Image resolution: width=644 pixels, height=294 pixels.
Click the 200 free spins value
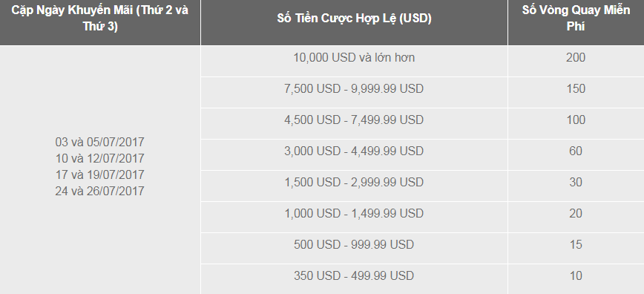coord(576,58)
